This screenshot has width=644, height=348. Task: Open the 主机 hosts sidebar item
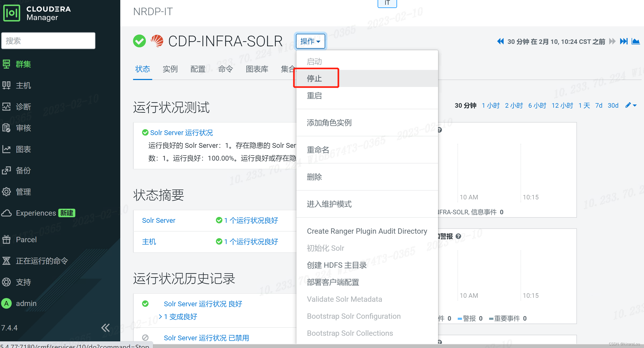click(x=16, y=85)
